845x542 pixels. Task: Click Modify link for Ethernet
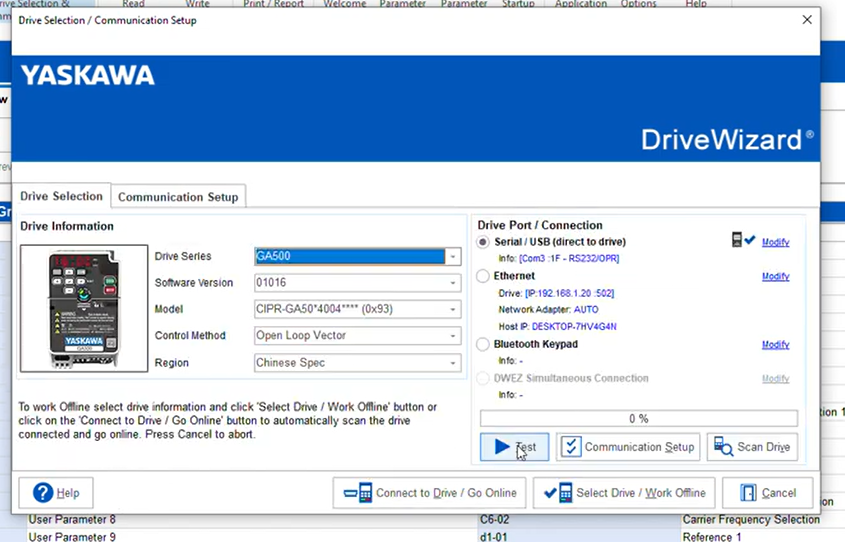coord(775,277)
